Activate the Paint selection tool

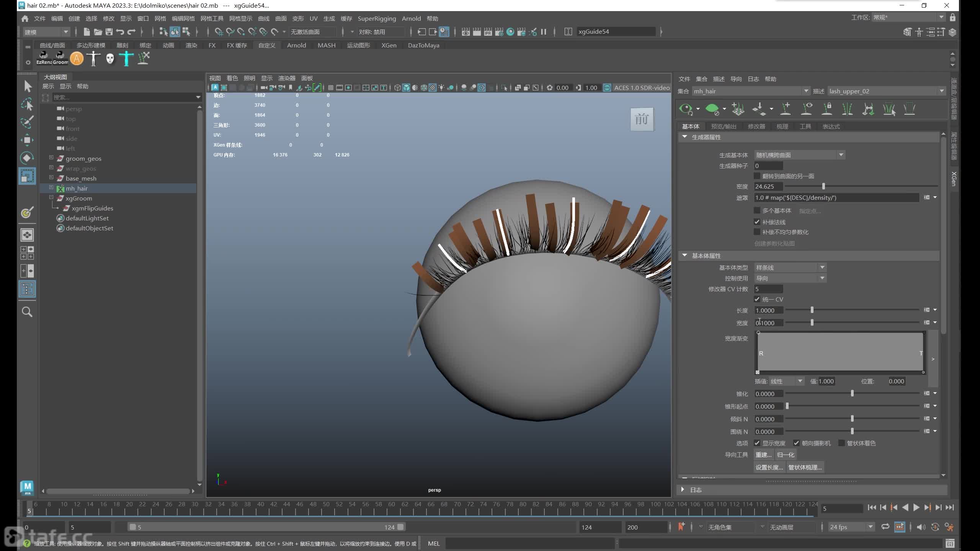point(27,122)
